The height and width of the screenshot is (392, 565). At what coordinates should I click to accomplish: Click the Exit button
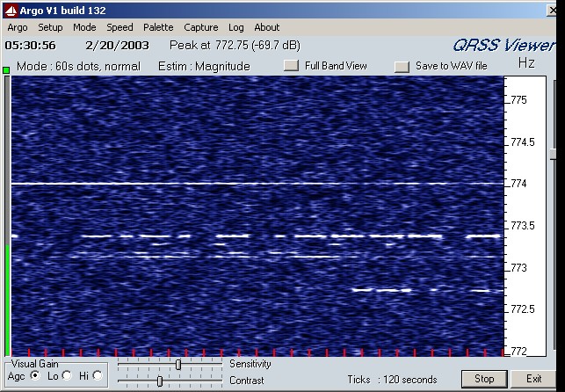click(533, 379)
